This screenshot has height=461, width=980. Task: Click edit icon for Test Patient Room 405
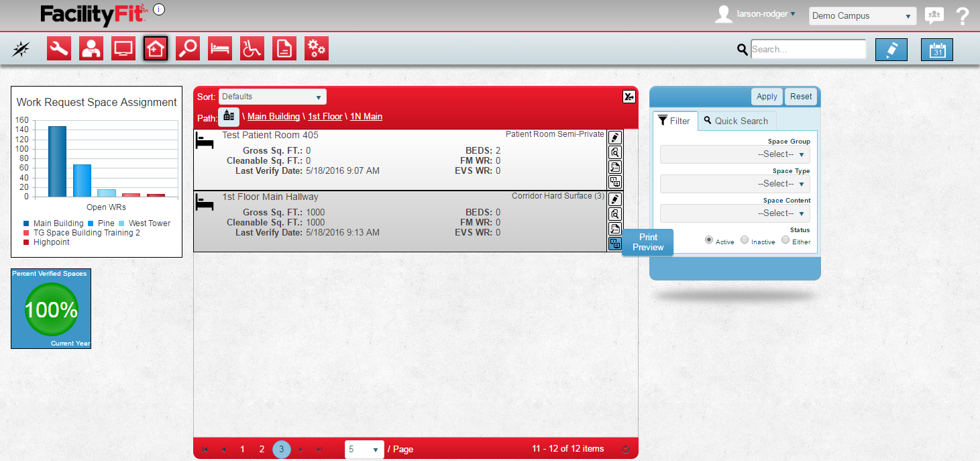(614, 138)
